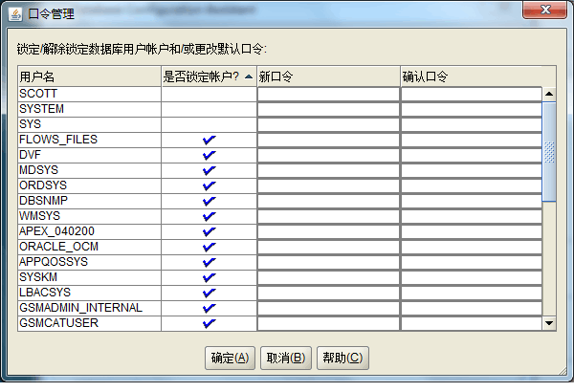This screenshot has height=392, width=574.
Task: Select the WMSYS username cell
Action: coord(89,216)
